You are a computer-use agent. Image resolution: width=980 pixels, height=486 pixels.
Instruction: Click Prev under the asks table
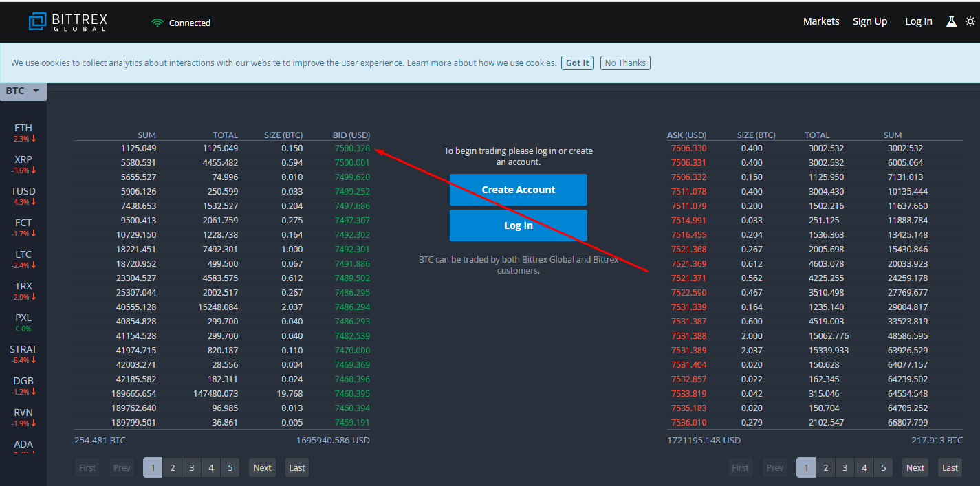[x=775, y=467]
